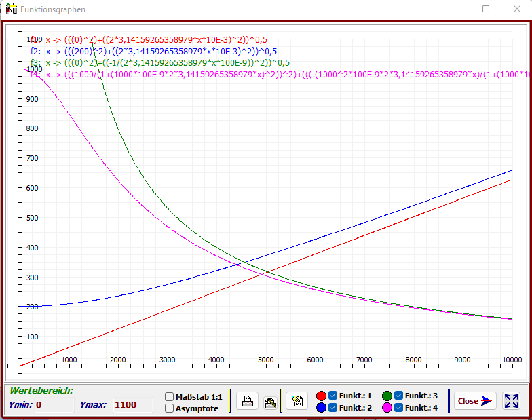
Task: Click the blue color circle for function 2
Action: [x=322, y=408]
